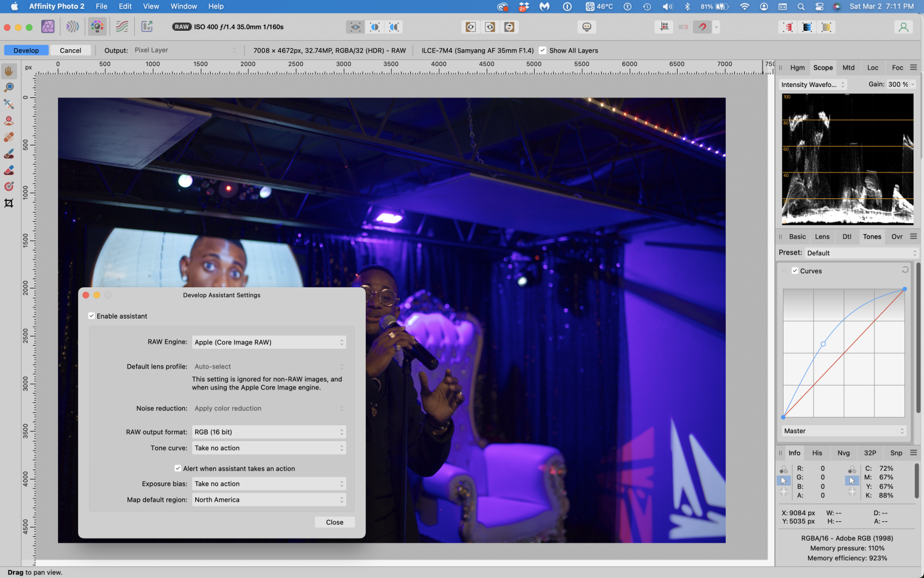Click the robot Assistant icon in the toolbar

586,26
